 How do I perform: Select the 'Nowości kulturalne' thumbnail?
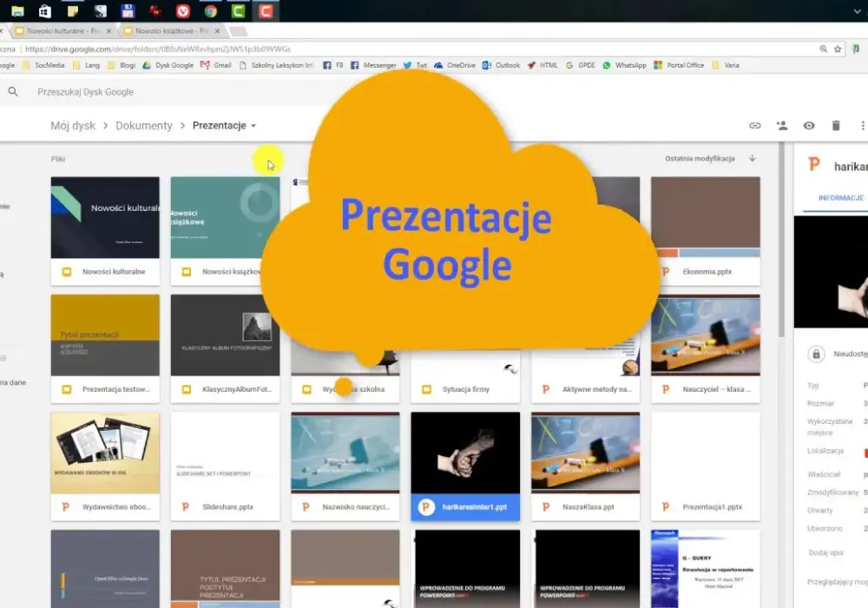point(105,218)
